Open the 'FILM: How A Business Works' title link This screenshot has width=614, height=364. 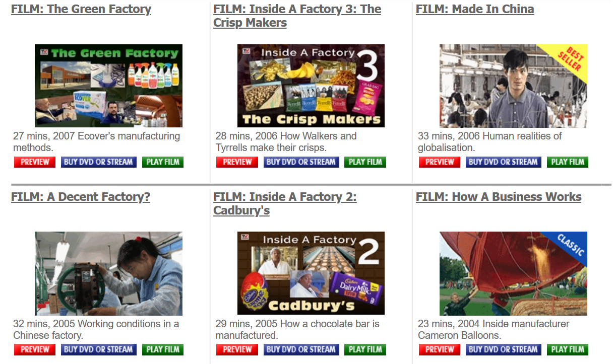coord(499,197)
